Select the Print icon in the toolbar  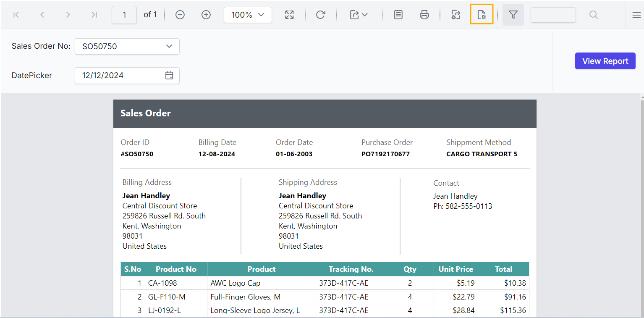pos(424,14)
